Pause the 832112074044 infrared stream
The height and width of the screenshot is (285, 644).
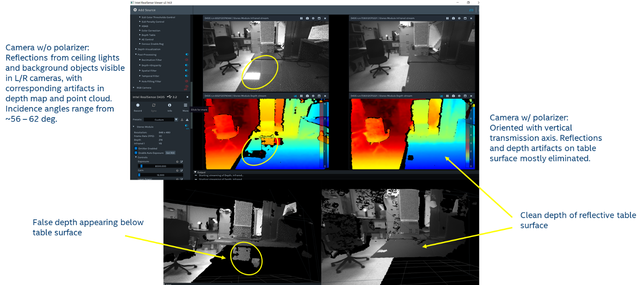[x=301, y=18]
